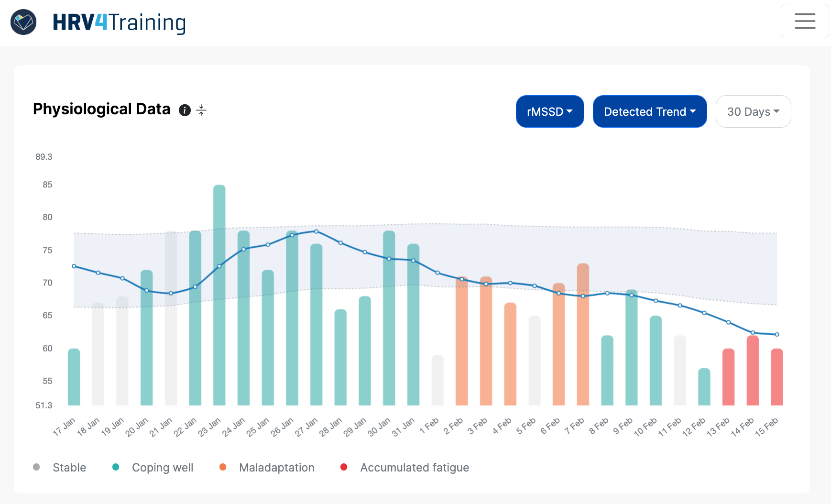This screenshot has height=504, width=831.
Task: Open the rMSSD metric selector
Action: (x=549, y=111)
